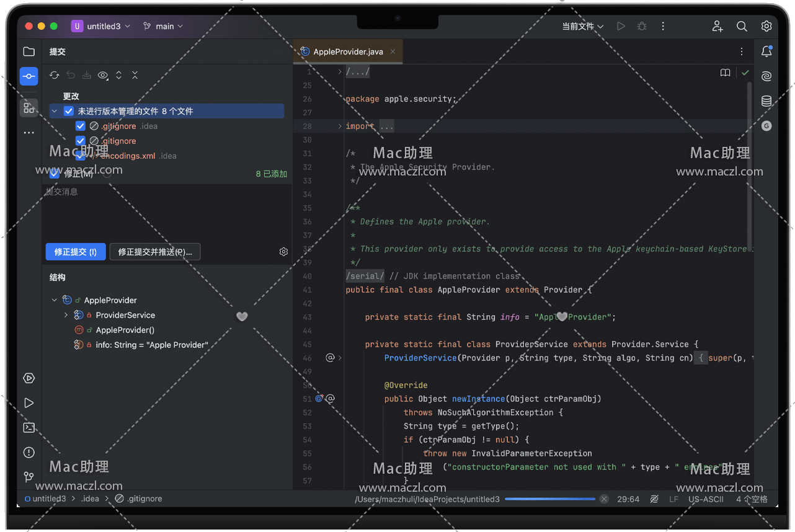Image resolution: width=795 pixels, height=532 pixels.
Task: Open the Commit tool window icon
Action: [x=29, y=76]
